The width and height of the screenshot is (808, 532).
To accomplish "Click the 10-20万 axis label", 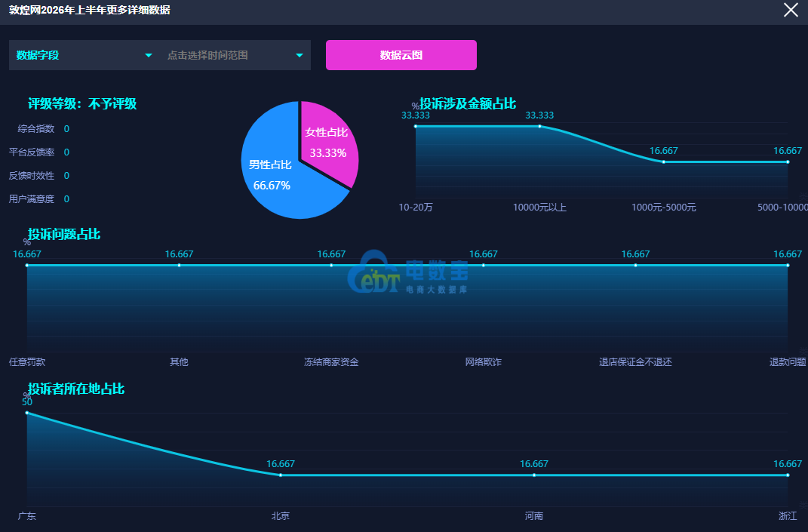I will pos(416,208).
